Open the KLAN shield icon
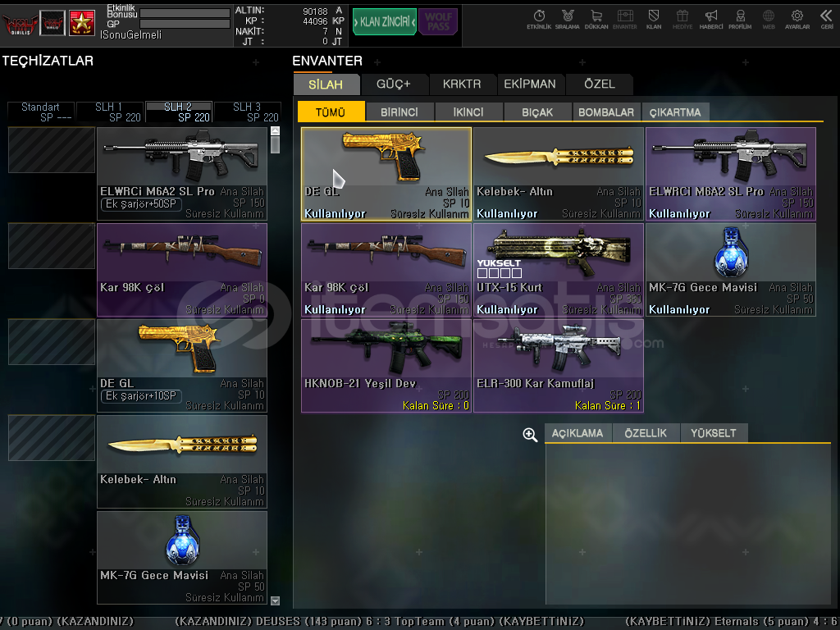This screenshot has height=630, width=840. pos(654,20)
